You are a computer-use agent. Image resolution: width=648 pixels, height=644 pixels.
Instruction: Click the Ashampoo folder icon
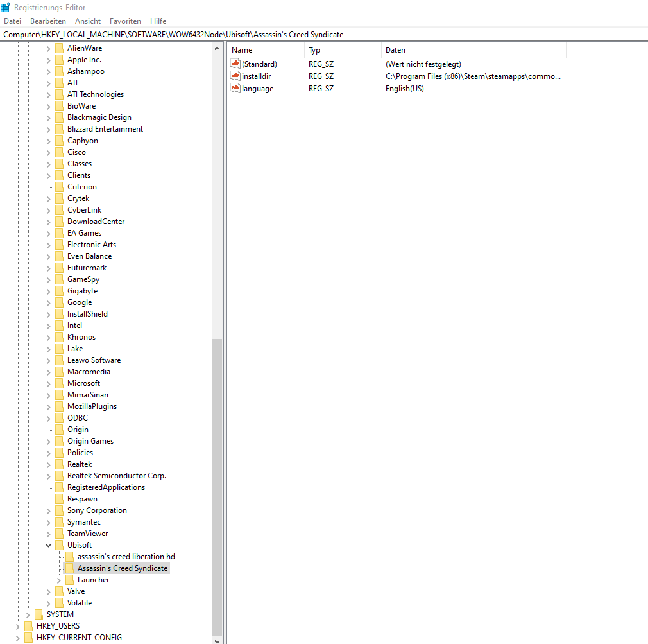60,71
